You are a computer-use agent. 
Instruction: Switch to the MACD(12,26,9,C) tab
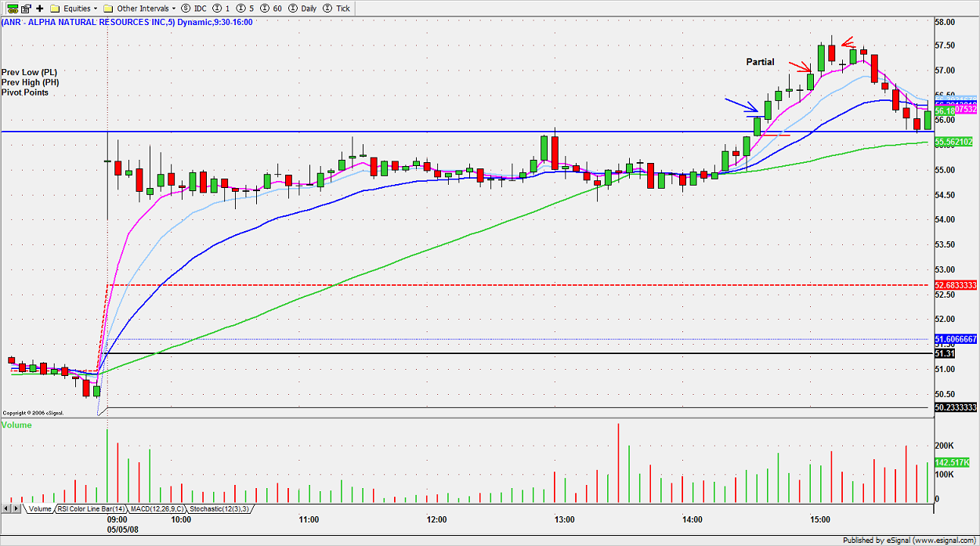point(158,509)
